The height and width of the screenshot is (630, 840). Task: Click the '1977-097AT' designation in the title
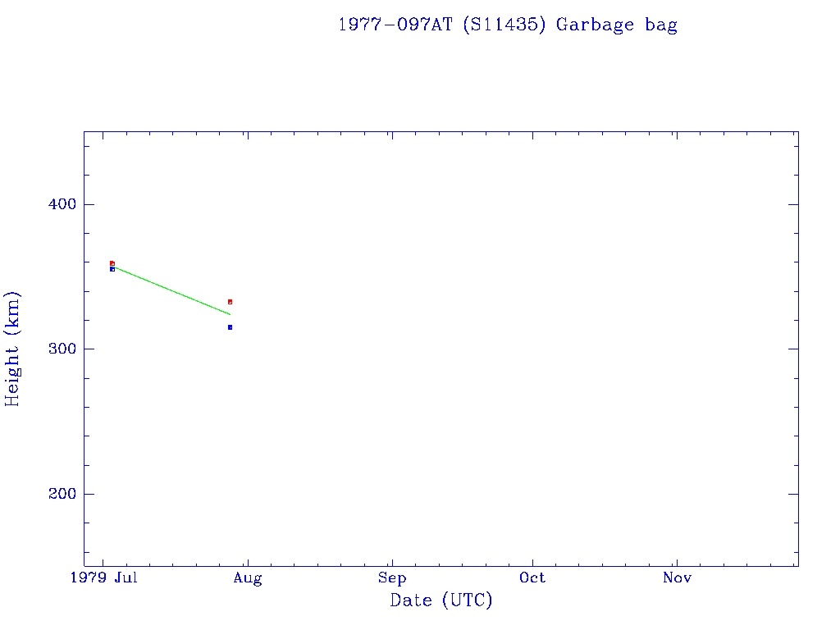tap(396, 25)
